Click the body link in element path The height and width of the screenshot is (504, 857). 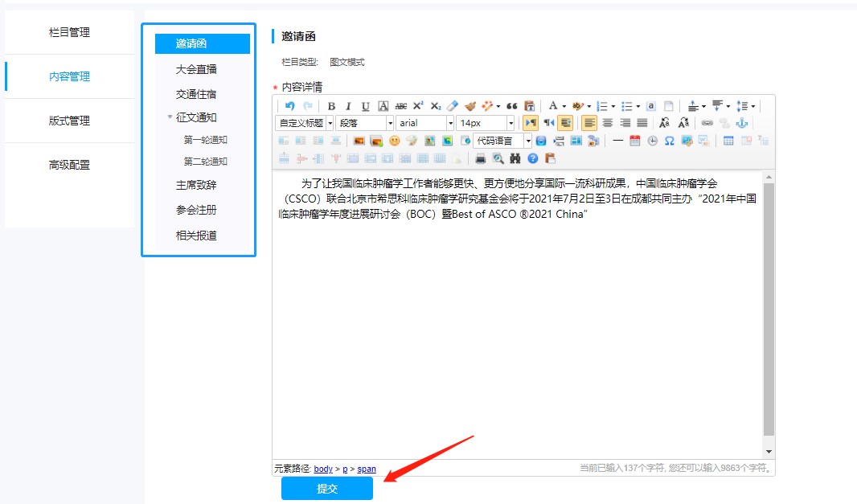click(323, 469)
